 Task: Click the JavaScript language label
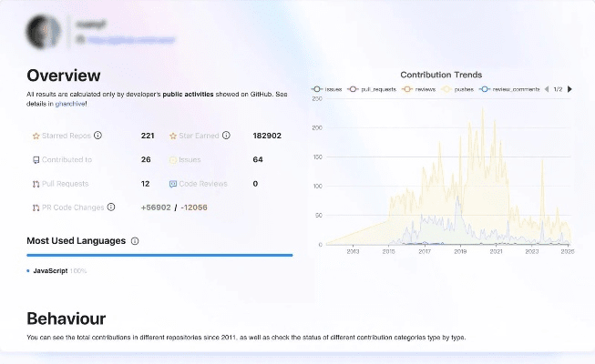tap(50, 270)
